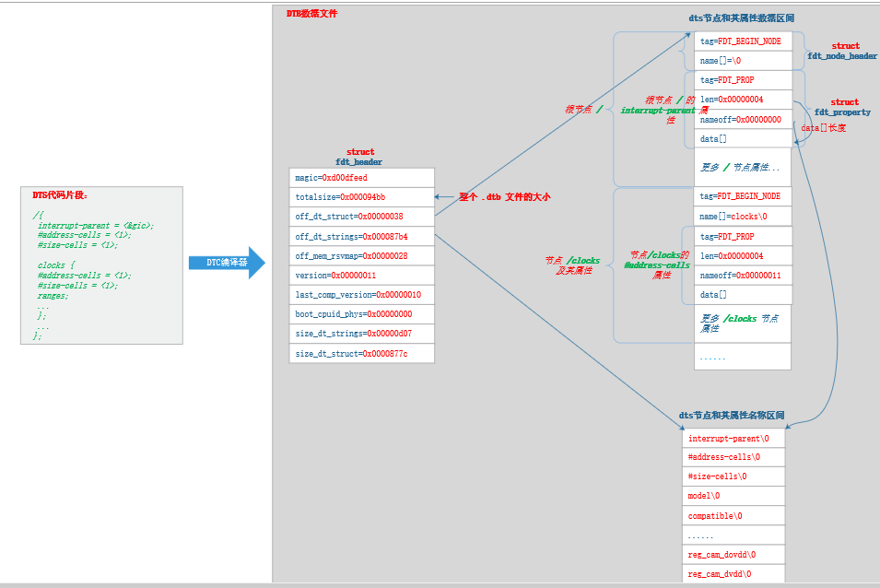This screenshot has height=588, width=880.
Task: Select the reg_cam_dovdd\0 string cell
Action: point(733,554)
